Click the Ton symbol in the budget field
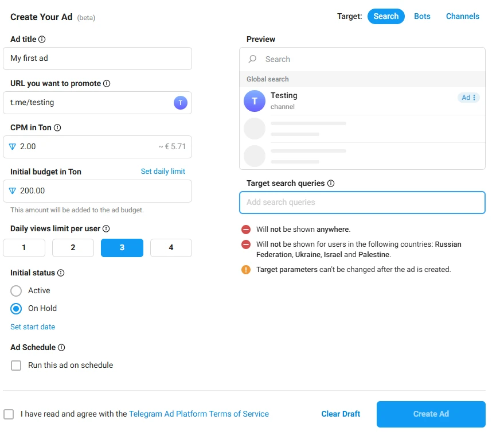The width and height of the screenshot is (504, 443). tap(12, 191)
